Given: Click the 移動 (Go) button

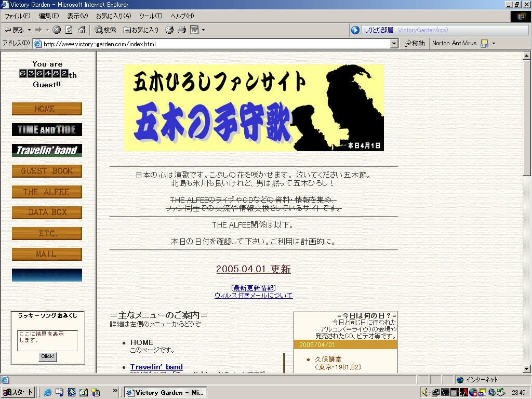Looking at the screenshot, I should 415,44.
